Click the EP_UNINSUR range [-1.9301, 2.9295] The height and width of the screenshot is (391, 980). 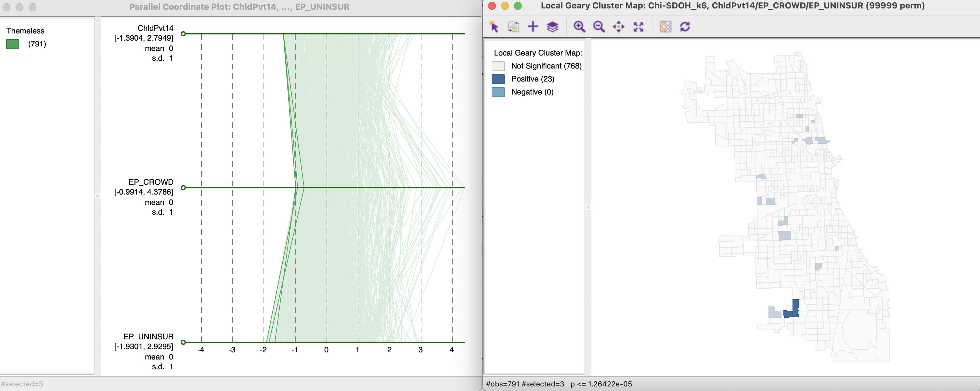(143, 346)
